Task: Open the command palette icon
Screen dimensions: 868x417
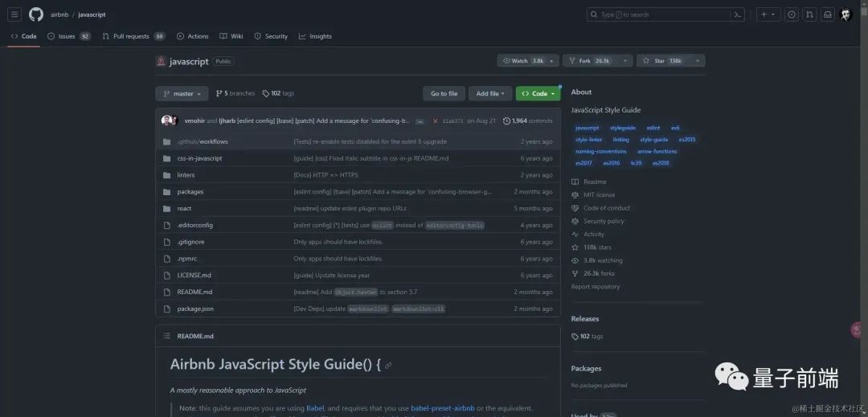Action: [737, 14]
